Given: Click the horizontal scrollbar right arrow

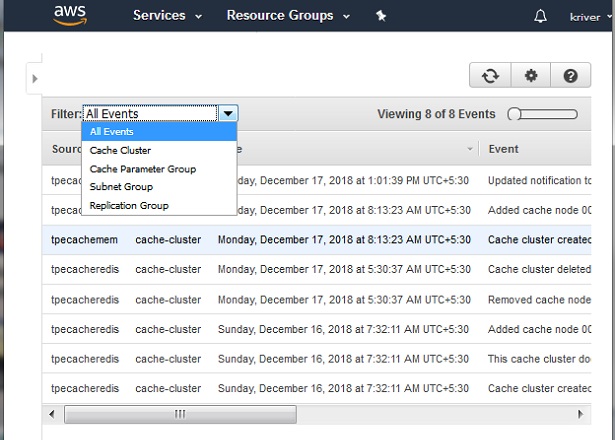Looking at the screenshot, I should (x=581, y=414).
